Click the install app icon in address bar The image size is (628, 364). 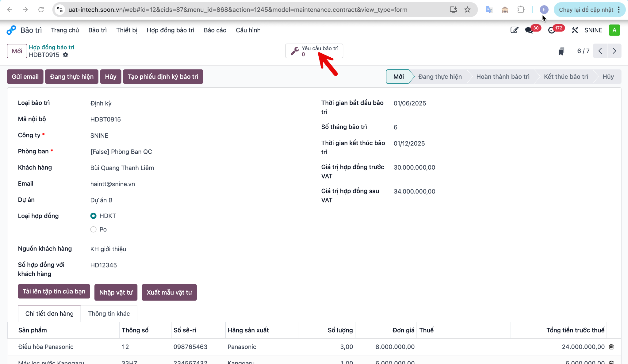(453, 10)
